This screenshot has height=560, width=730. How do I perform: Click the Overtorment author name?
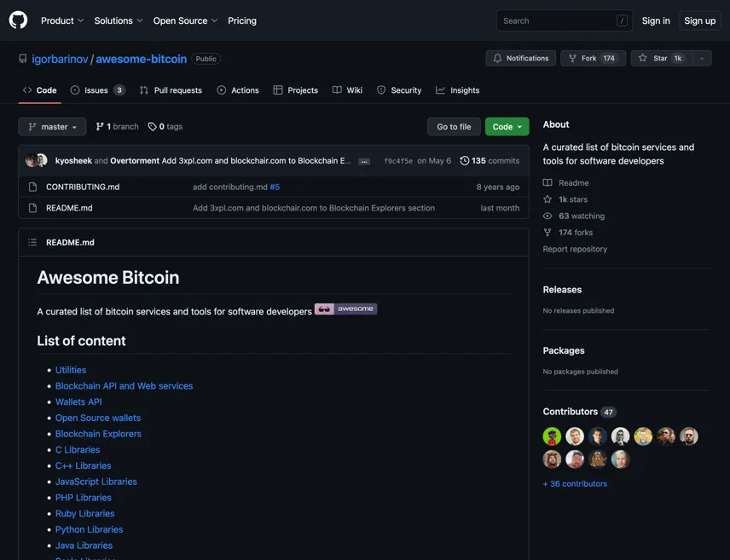tap(135, 160)
